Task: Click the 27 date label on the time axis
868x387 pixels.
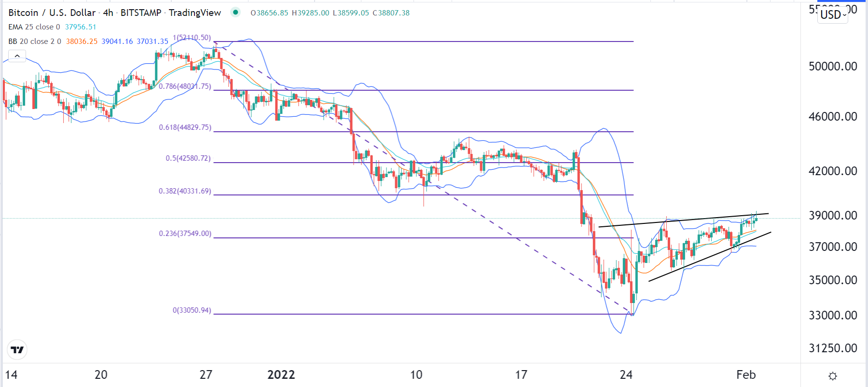Action: (206, 375)
